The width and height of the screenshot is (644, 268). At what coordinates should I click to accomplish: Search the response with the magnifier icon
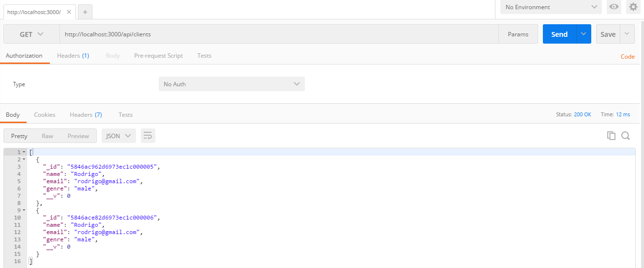pyautogui.click(x=625, y=136)
